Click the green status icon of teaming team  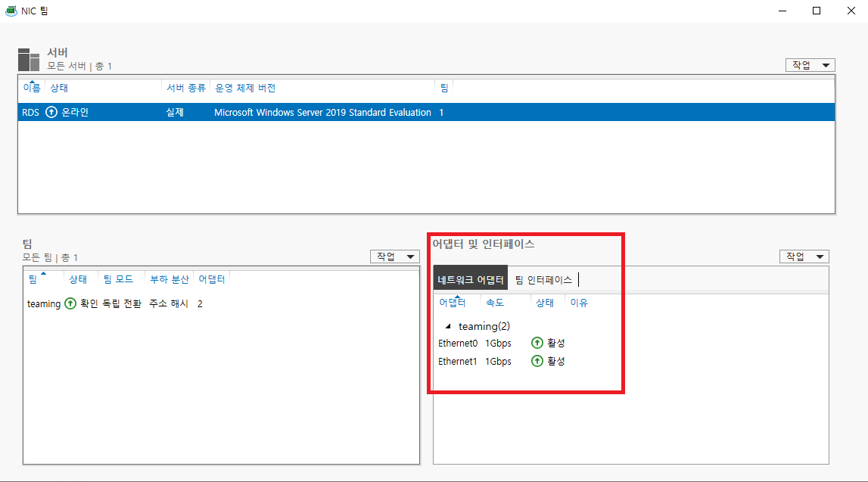(70, 303)
